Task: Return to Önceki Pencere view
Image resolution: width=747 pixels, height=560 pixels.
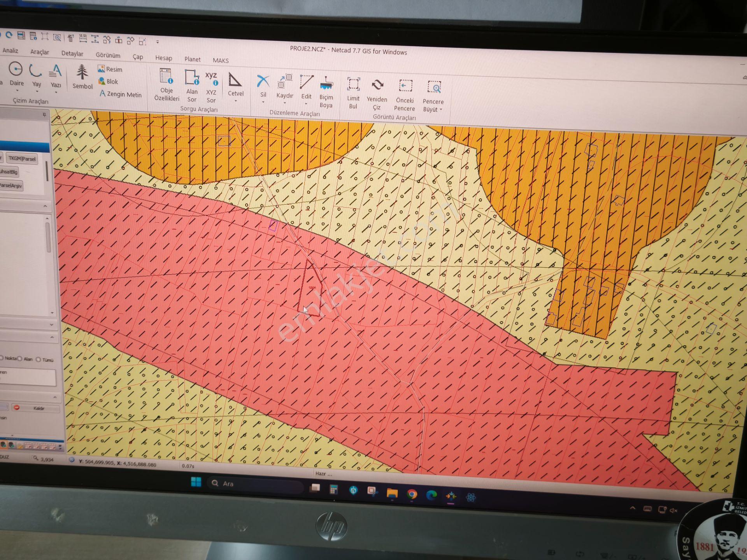Action: 405,96
